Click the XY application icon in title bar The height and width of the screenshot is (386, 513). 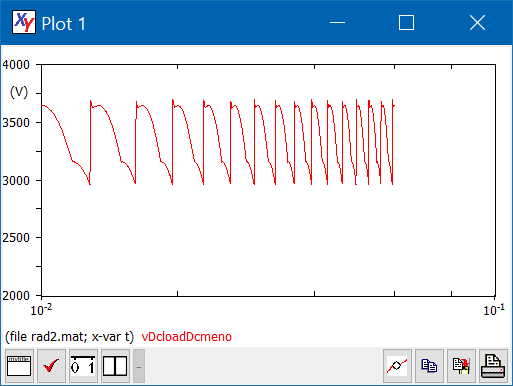pyautogui.click(x=24, y=22)
